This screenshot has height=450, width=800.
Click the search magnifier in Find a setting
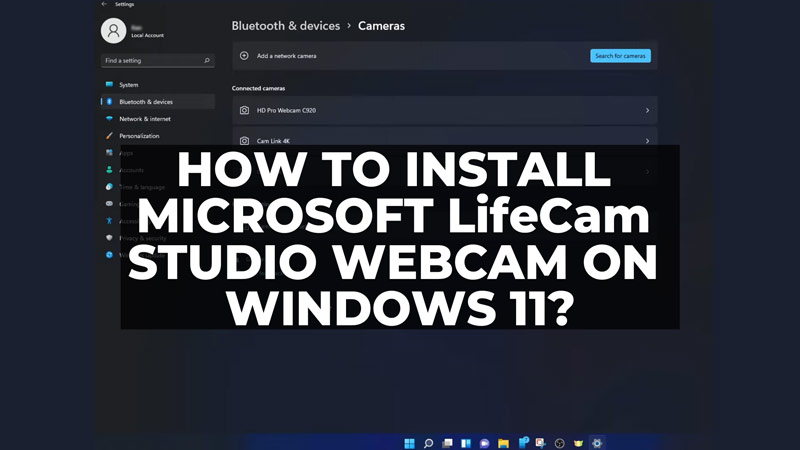pos(207,60)
